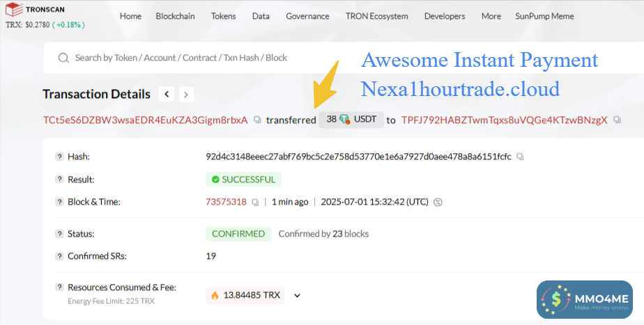The width and height of the screenshot is (644, 325).
Task: Open the Home menu
Action: 130,16
